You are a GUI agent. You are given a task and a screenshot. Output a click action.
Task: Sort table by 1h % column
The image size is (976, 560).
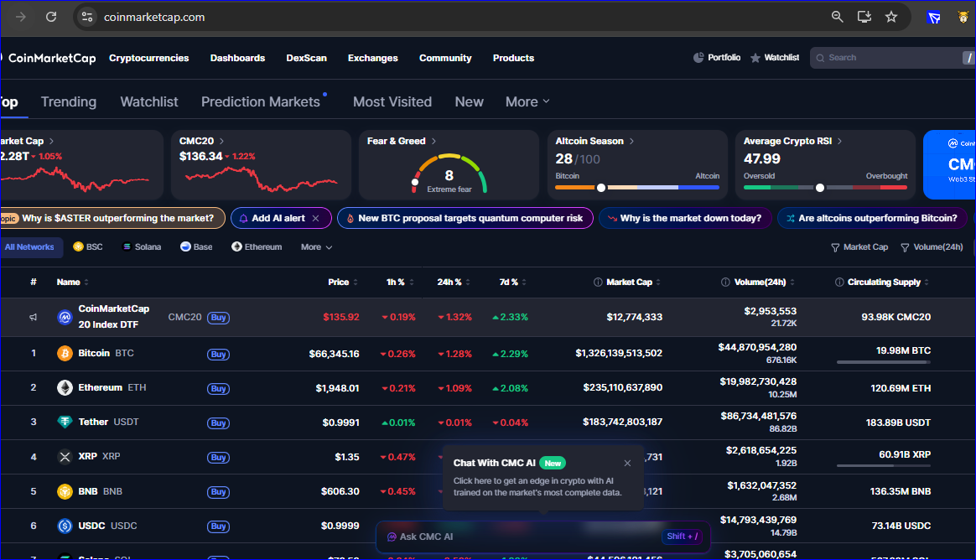(x=400, y=282)
